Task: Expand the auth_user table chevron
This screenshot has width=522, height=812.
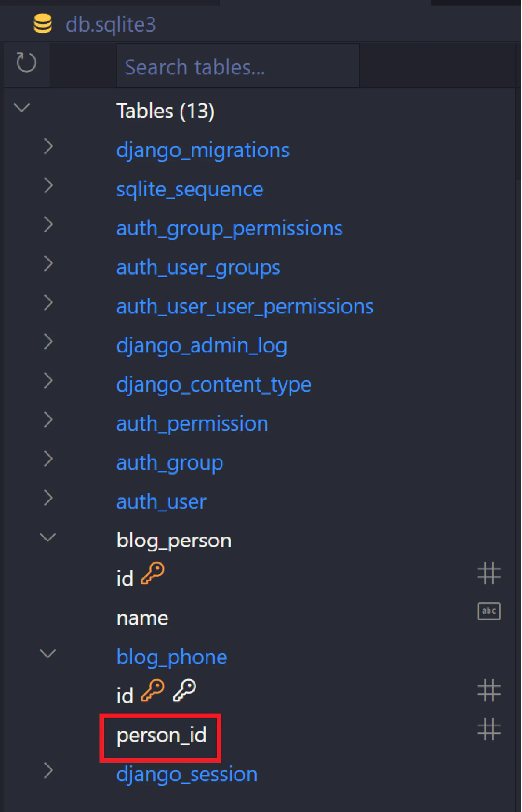Action: pos(48,498)
